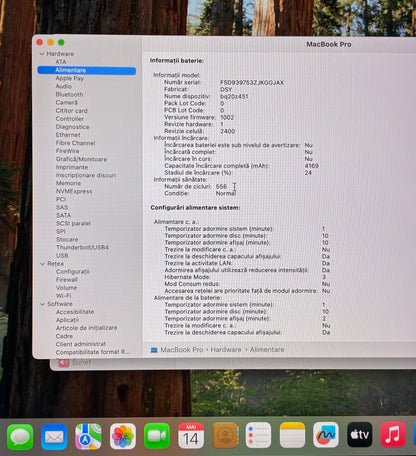Collapse the Hardware section

(x=42, y=54)
